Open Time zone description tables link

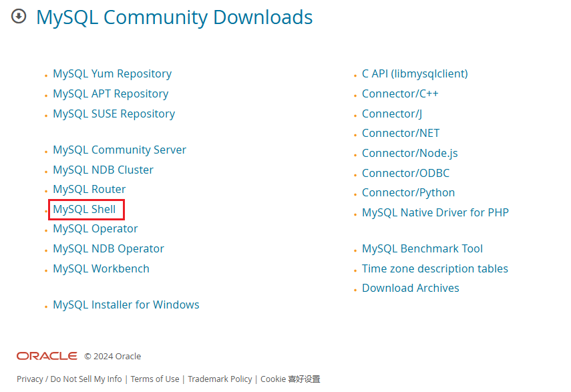[x=435, y=269]
